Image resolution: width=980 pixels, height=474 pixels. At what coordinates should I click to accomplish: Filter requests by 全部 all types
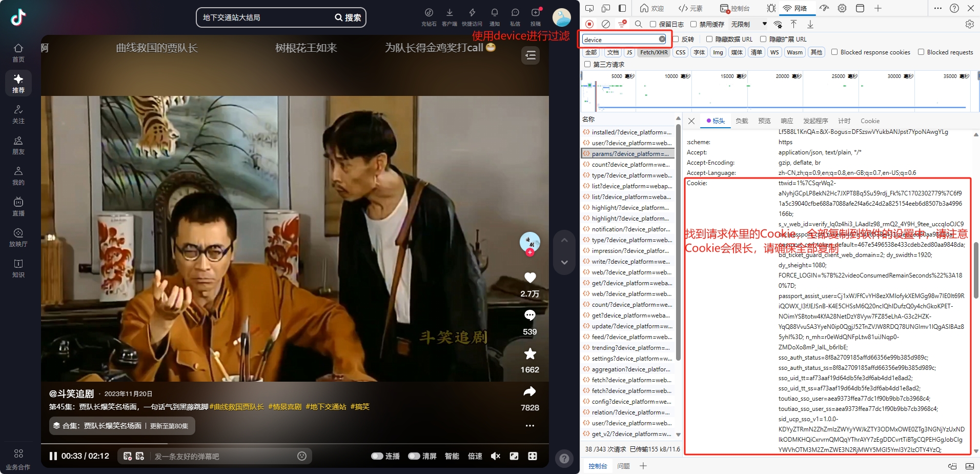click(591, 52)
